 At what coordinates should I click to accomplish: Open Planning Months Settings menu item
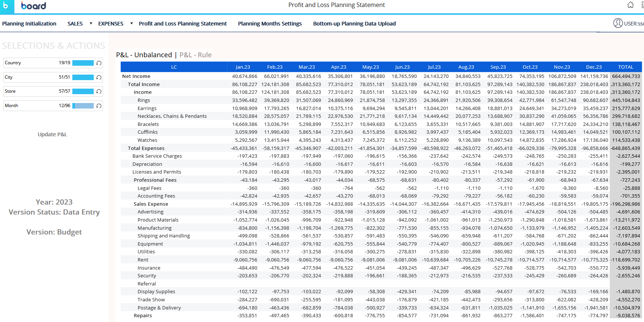pos(270,24)
